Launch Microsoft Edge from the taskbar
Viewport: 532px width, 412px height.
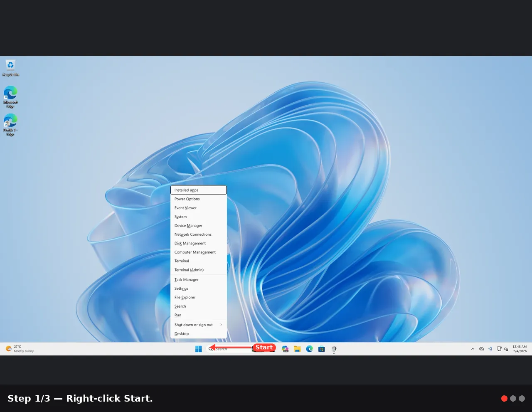[x=309, y=349]
